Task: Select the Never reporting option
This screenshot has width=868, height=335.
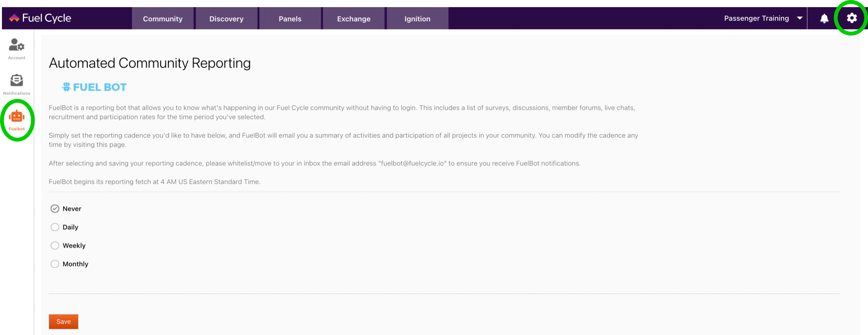Action: (55, 209)
